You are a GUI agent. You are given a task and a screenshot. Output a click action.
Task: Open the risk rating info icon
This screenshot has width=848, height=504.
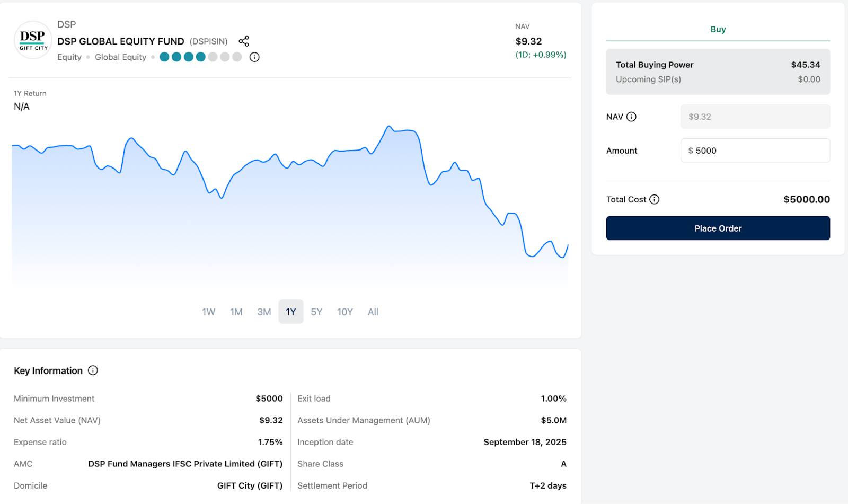tap(254, 57)
